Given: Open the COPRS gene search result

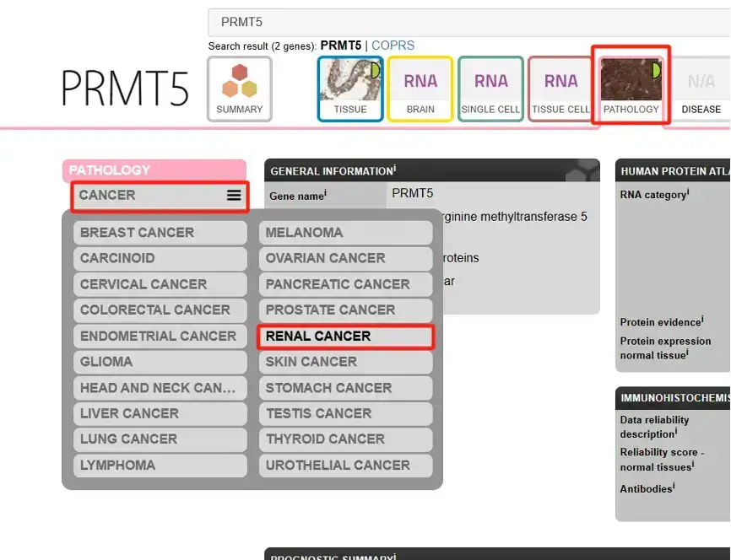Looking at the screenshot, I should point(393,46).
